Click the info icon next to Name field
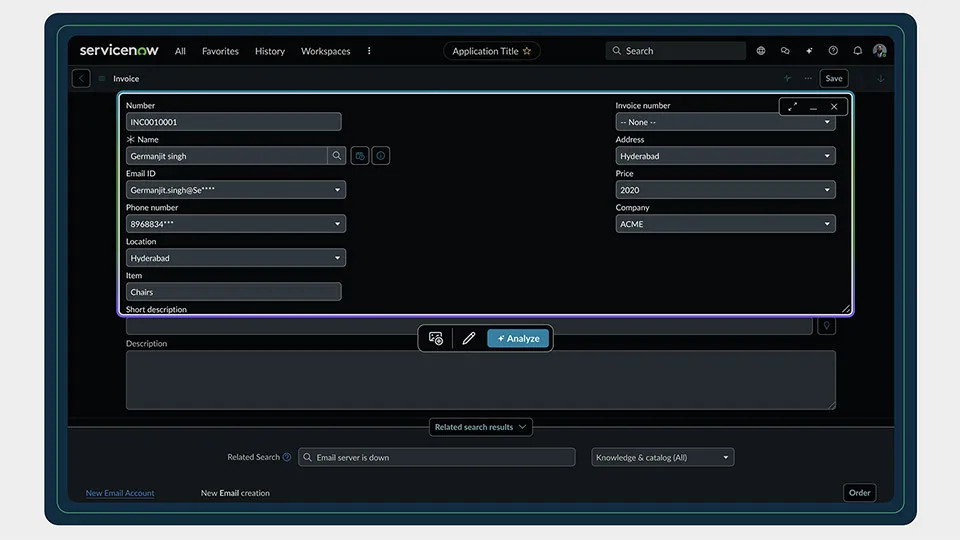Image resolution: width=960 pixels, height=540 pixels. tap(381, 156)
